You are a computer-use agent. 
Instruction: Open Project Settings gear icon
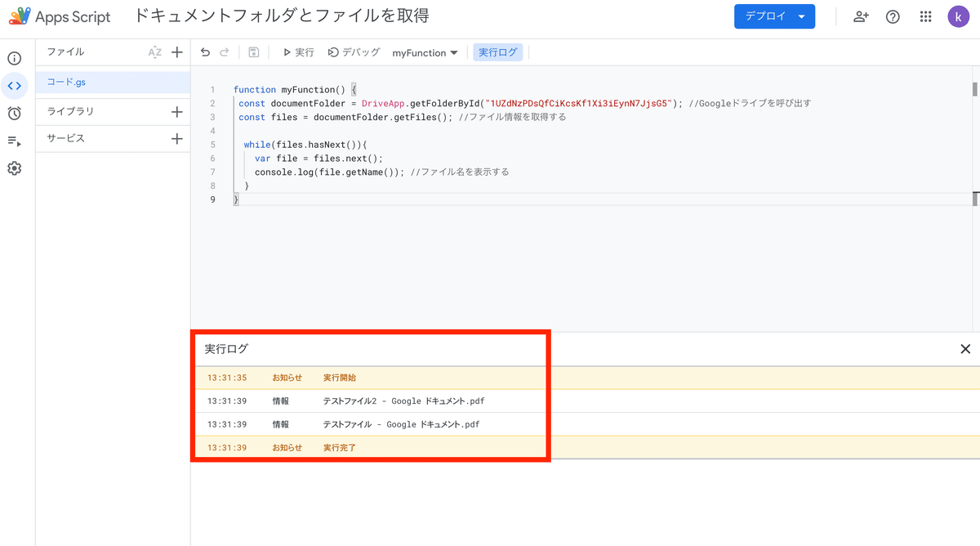[14, 168]
